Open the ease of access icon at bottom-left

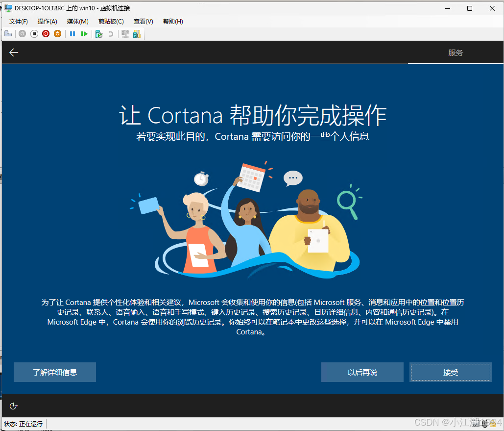click(x=14, y=406)
